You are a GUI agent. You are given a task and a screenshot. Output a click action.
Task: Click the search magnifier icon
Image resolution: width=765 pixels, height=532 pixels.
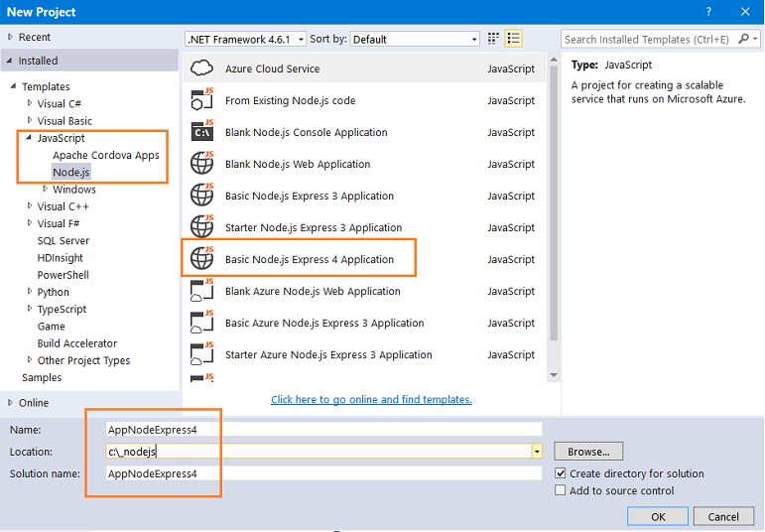point(743,39)
